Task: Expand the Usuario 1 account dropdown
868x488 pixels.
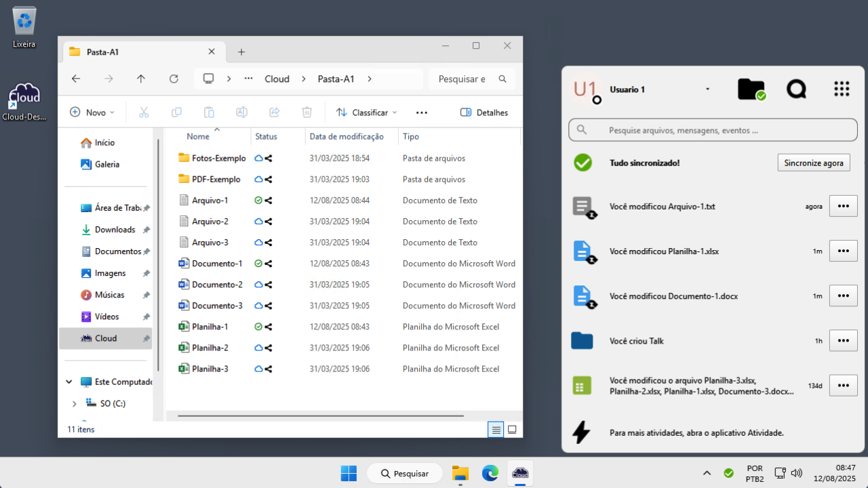Action: point(707,89)
